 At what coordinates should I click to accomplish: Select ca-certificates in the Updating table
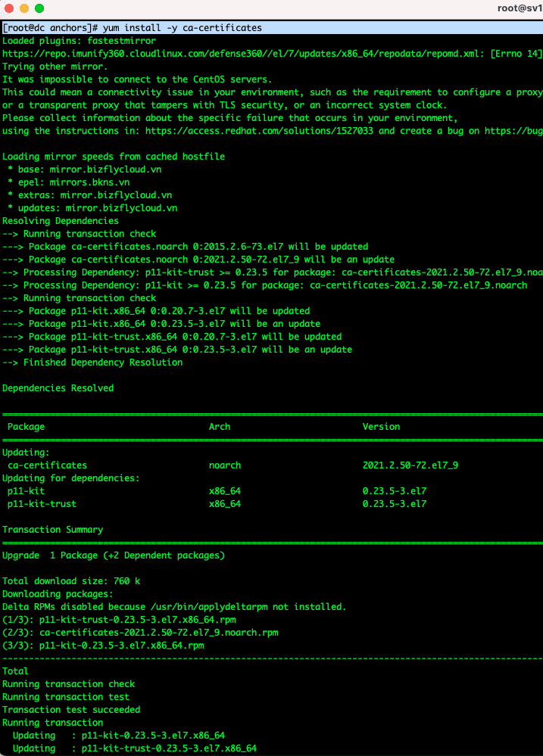pos(47,465)
